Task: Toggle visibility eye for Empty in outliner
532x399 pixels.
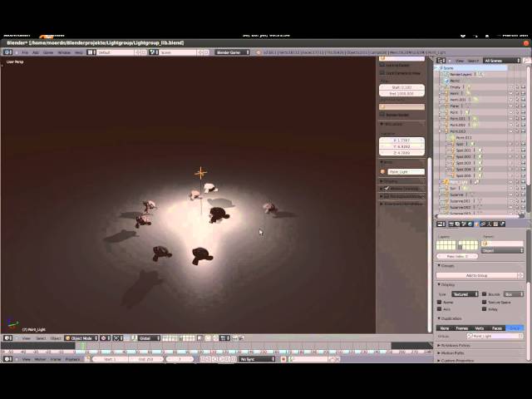Action: point(510,87)
